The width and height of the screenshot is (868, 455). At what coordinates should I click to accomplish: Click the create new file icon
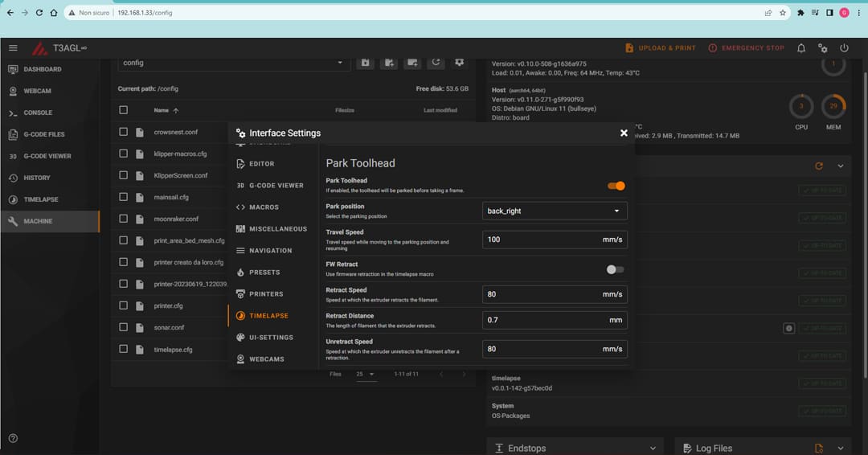click(x=389, y=63)
